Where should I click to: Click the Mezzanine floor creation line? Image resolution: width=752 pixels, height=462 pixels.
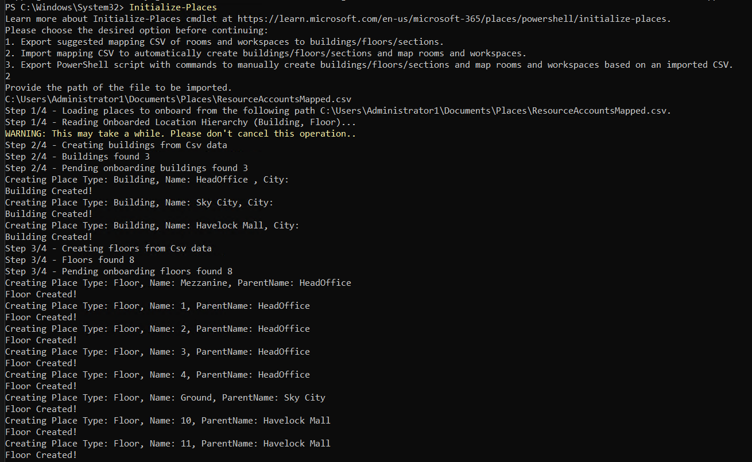pyautogui.click(x=178, y=283)
